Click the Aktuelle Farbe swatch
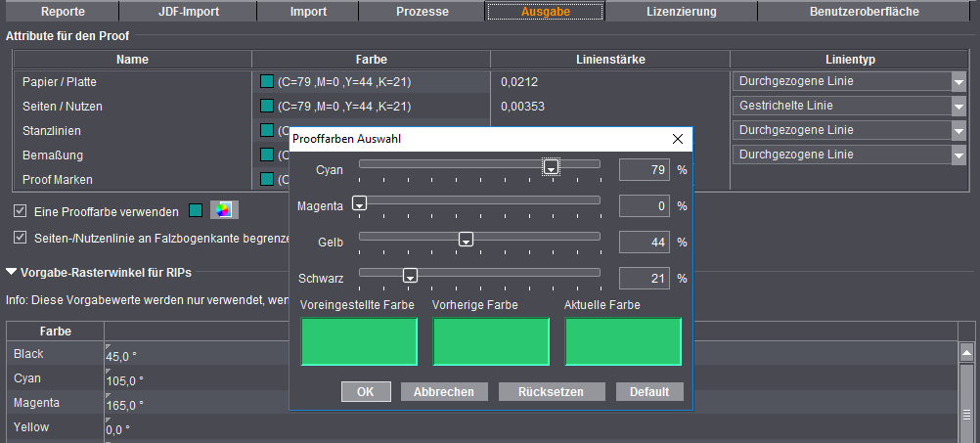Viewport: 980px width, 443px height. [x=623, y=341]
